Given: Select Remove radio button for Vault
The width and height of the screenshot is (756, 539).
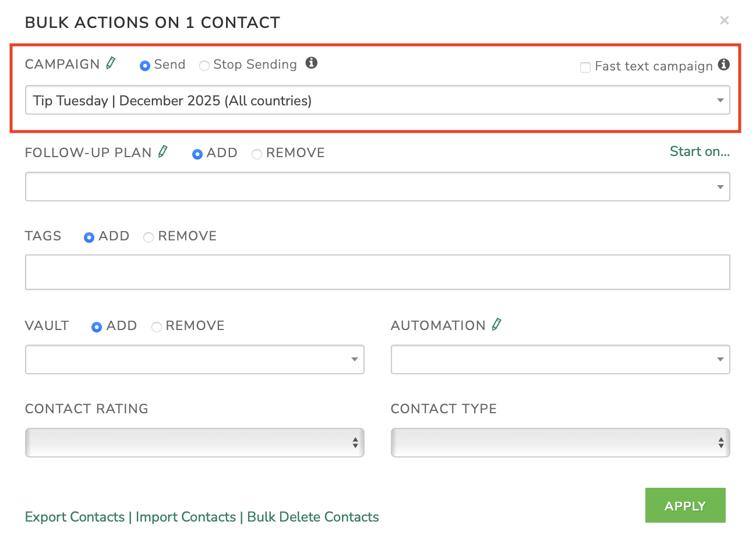Looking at the screenshot, I should [x=157, y=327].
